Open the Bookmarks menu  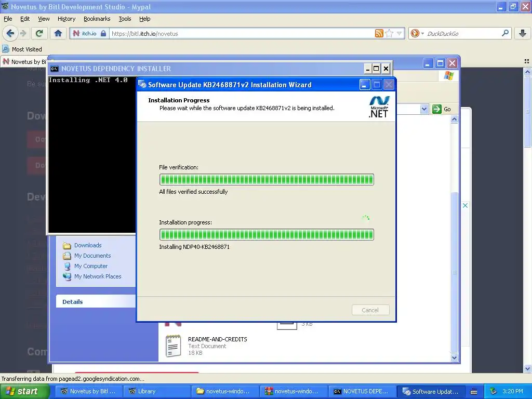[97, 19]
